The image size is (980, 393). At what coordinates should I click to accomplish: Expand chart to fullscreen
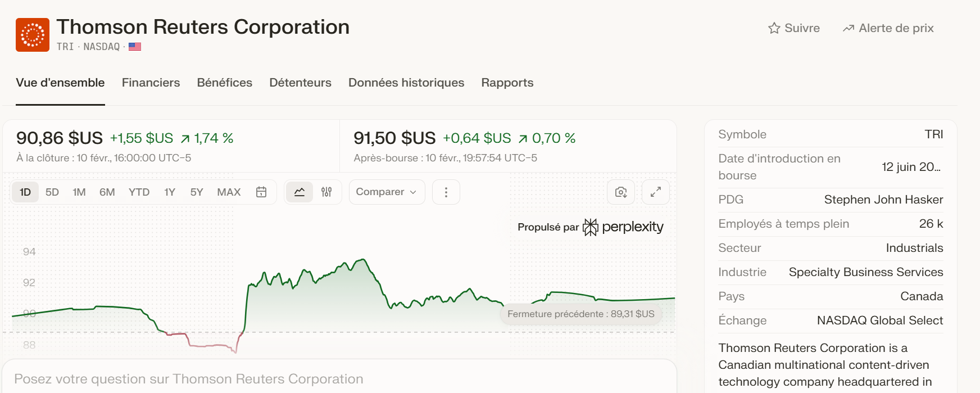[656, 192]
